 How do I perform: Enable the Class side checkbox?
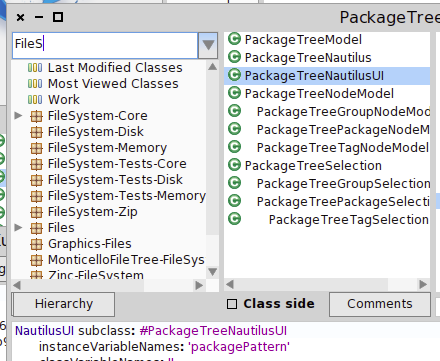click(232, 304)
